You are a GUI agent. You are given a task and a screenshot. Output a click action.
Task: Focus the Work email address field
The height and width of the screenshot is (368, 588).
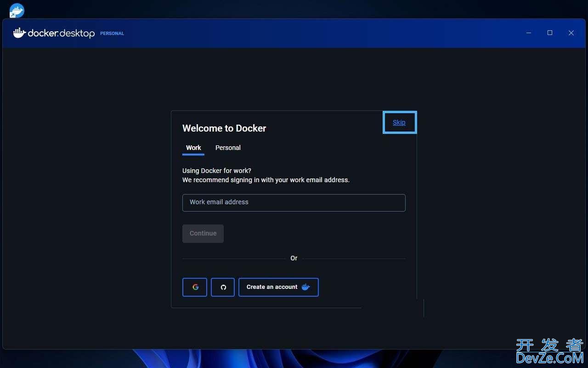(x=294, y=203)
